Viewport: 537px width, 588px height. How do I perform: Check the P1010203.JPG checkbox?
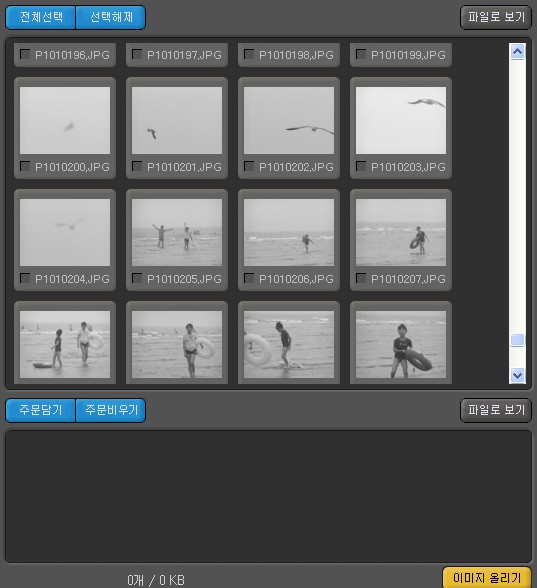pos(361,166)
